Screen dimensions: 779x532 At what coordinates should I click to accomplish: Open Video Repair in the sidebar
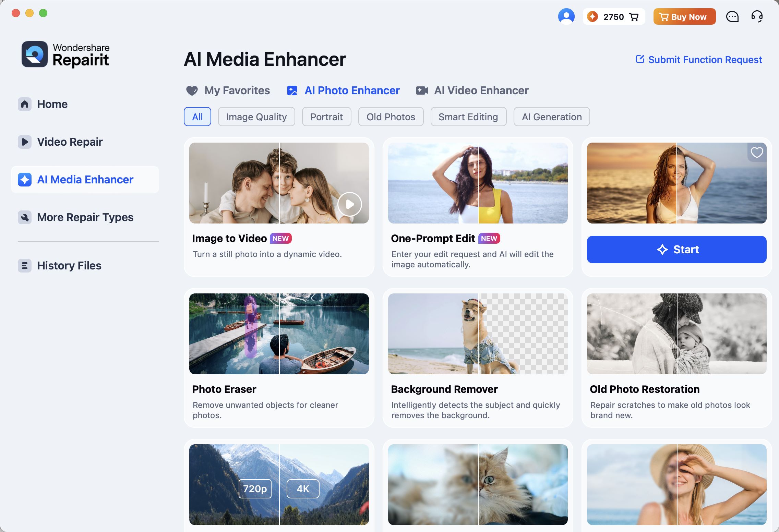tap(85, 142)
